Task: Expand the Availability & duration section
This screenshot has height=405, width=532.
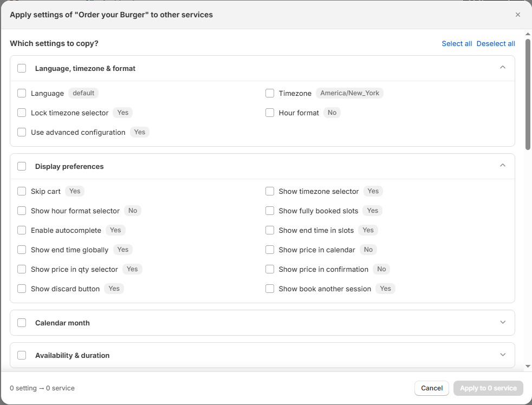Action: coord(502,355)
